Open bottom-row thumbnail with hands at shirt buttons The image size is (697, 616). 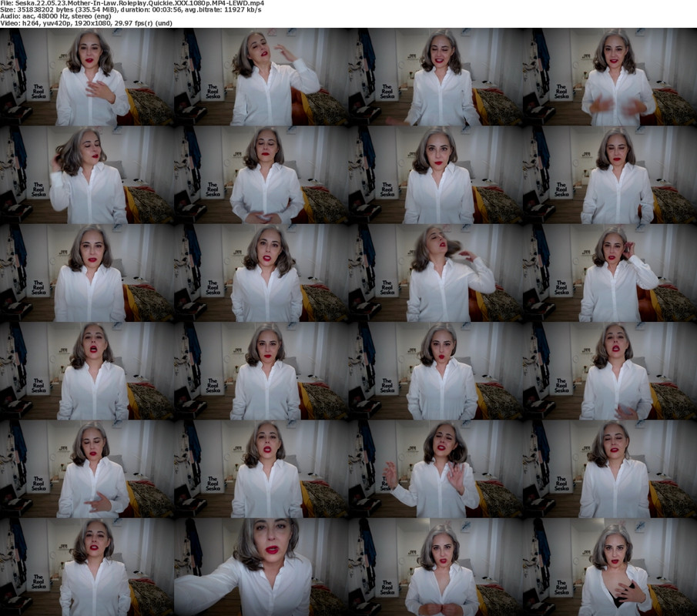(x=436, y=567)
